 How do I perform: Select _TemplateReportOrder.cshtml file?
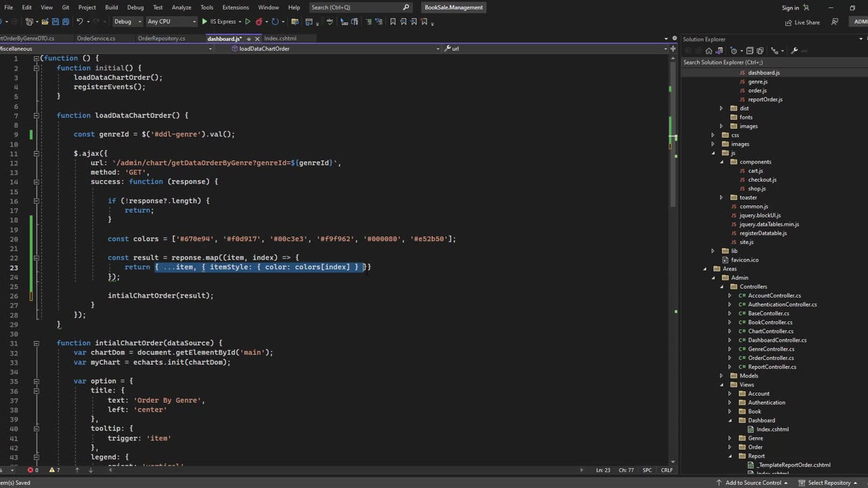tap(793, 465)
